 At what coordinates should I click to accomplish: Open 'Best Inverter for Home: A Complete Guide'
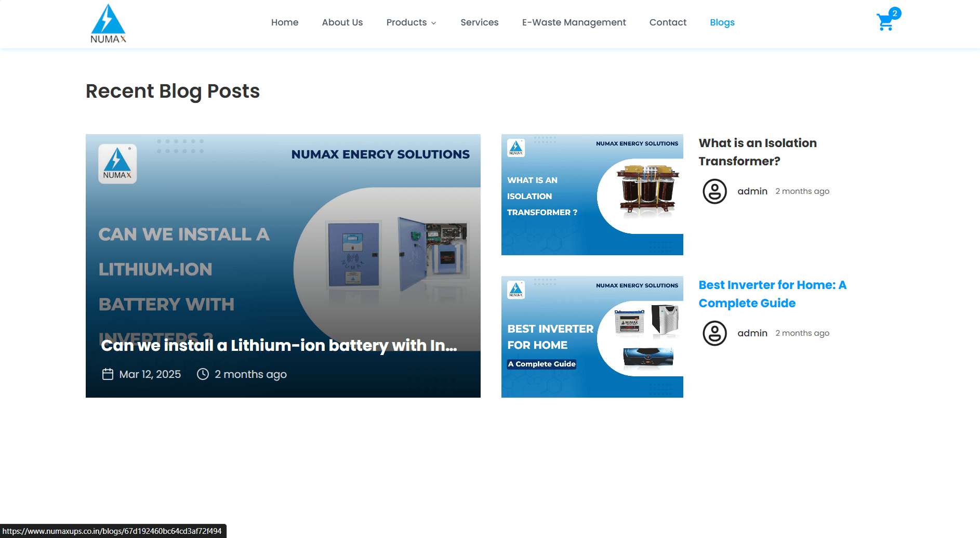point(772,294)
